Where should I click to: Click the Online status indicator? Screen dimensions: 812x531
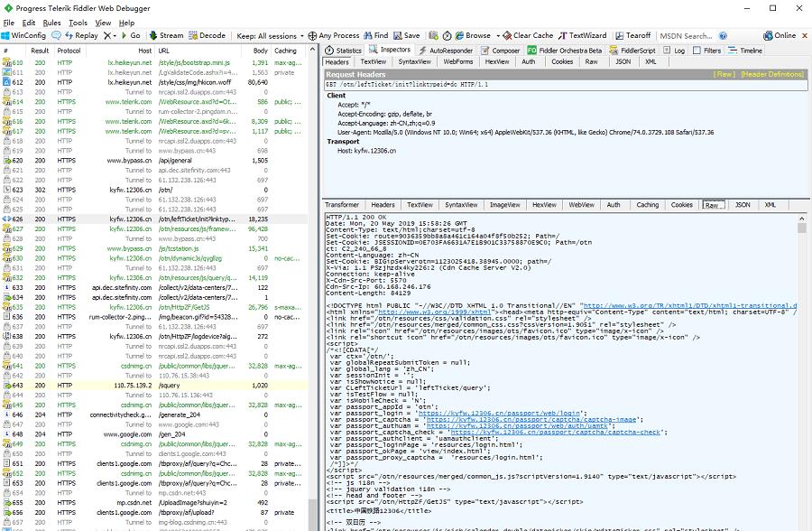click(x=780, y=36)
